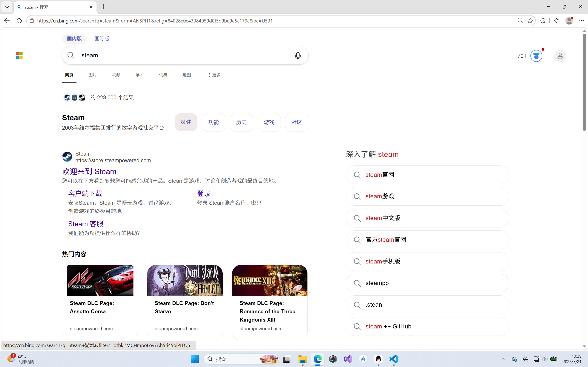This screenshot has height=367, width=588.
Task: Open the favorites list icon
Action: (557, 21)
